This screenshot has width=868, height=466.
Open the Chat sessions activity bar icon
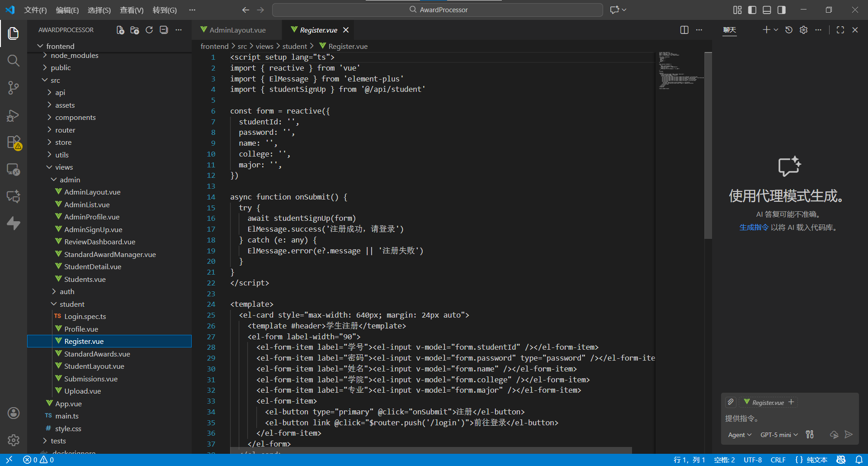[x=14, y=196]
